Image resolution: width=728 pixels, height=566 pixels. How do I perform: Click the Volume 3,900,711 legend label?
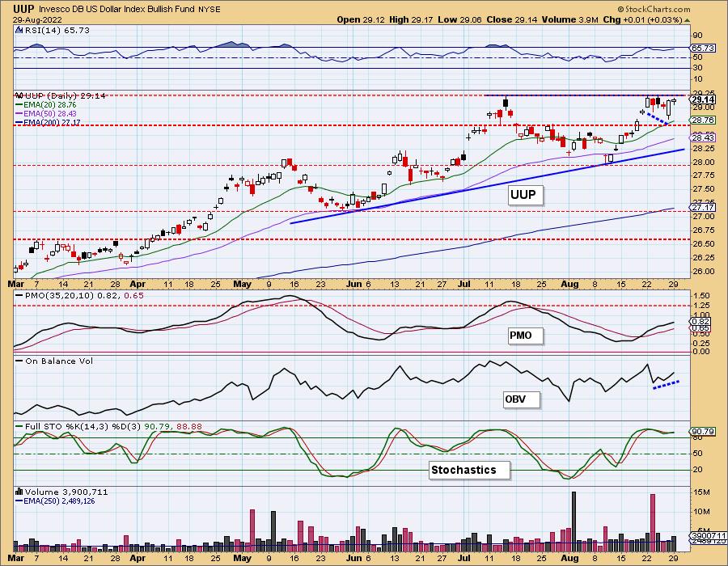pyautogui.click(x=66, y=492)
